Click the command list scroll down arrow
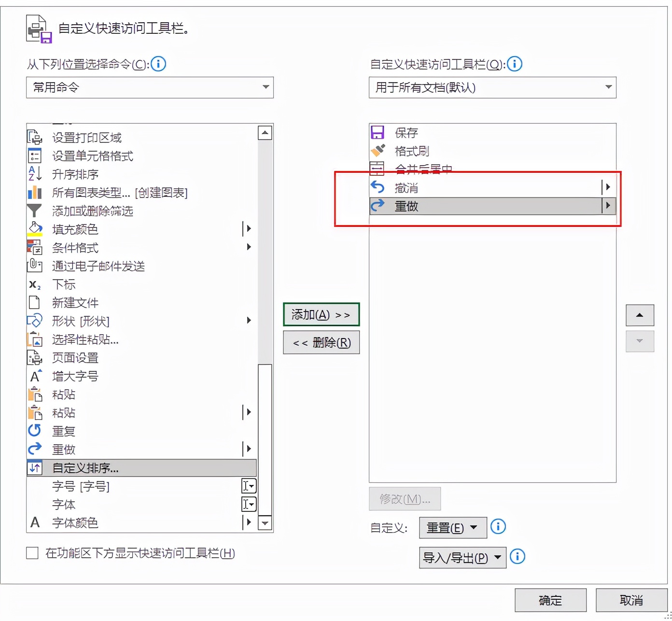Viewport: 672px width, 621px height. (265, 523)
